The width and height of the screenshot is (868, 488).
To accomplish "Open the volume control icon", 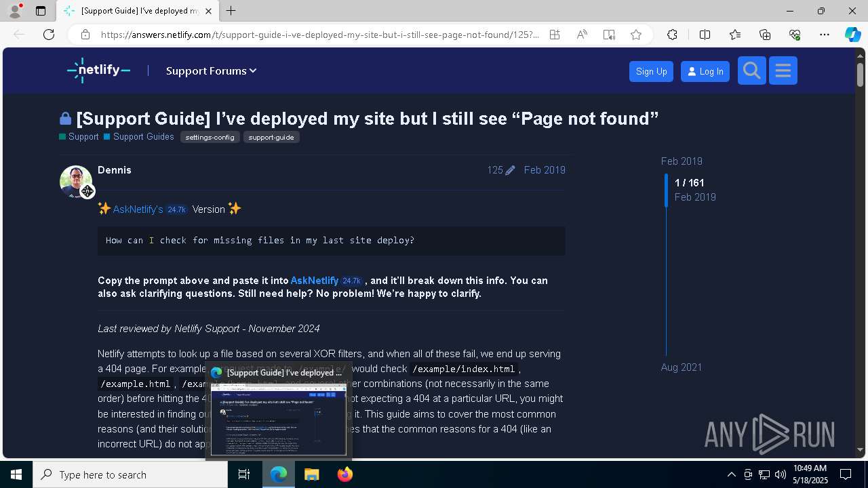I will 781,474.
